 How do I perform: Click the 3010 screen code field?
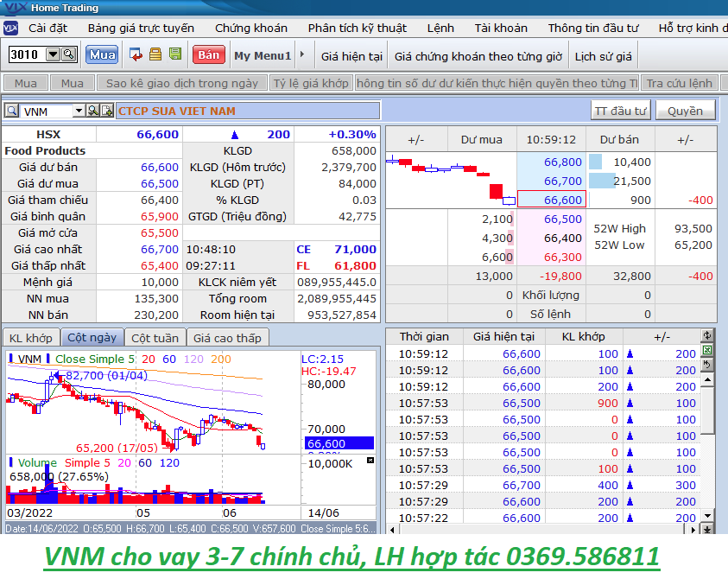click(28, 54)
